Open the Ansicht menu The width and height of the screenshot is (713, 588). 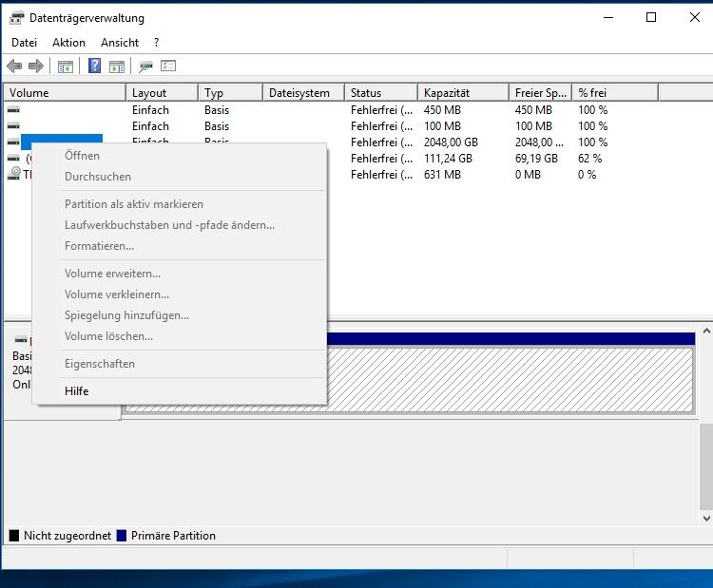[x=120, y=43]
